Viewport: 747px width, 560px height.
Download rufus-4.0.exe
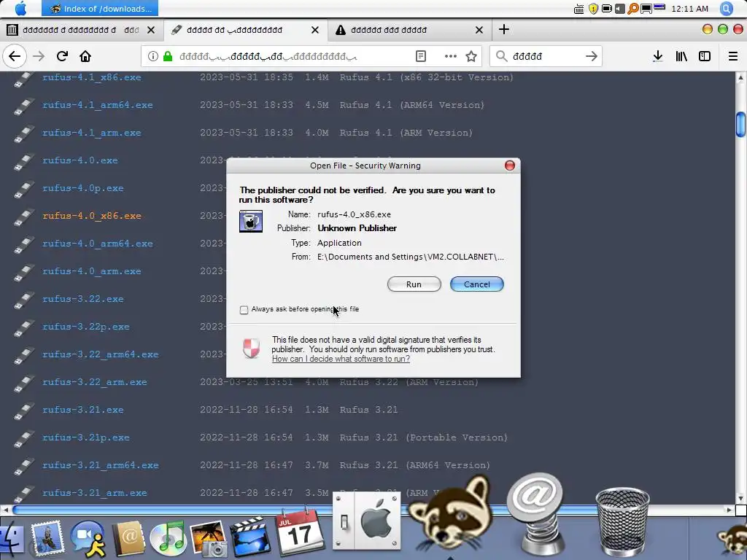pos(80,160)
